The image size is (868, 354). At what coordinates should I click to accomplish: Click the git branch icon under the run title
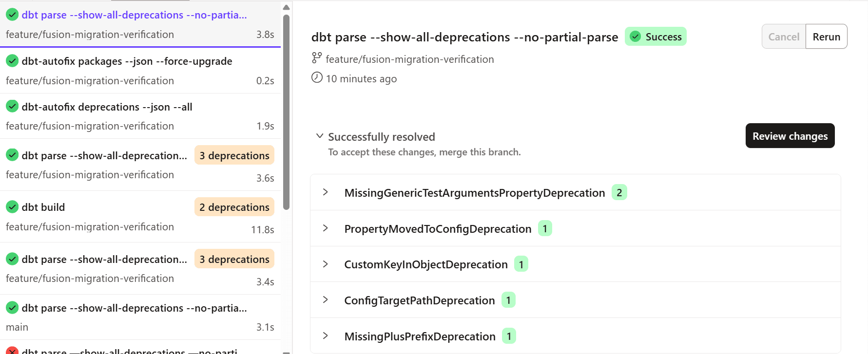coord(317,58)
